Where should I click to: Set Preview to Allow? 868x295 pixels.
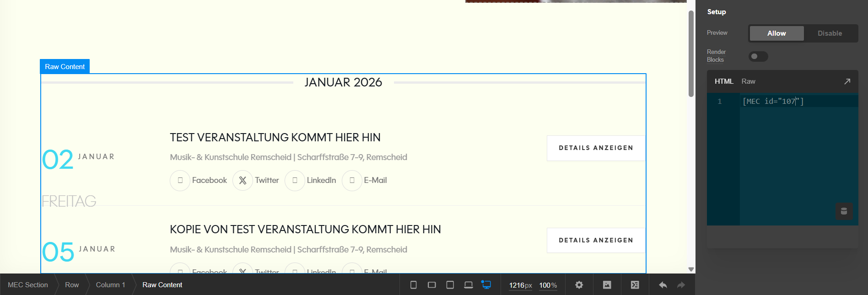coord(776,33)
